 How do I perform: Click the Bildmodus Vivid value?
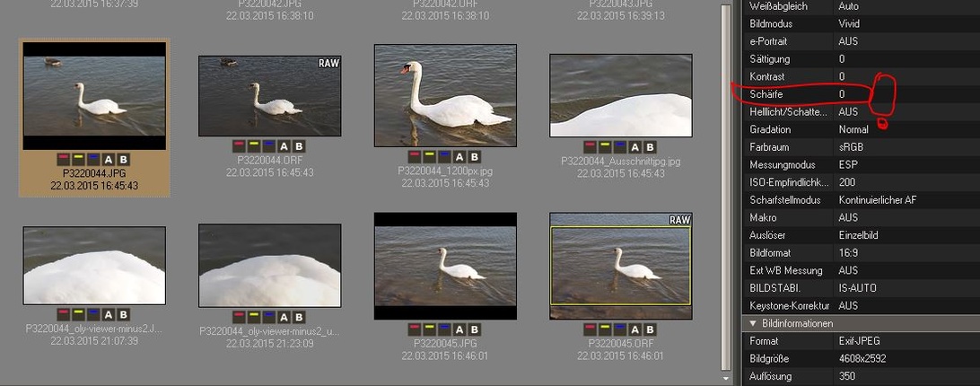pos(849,24)
